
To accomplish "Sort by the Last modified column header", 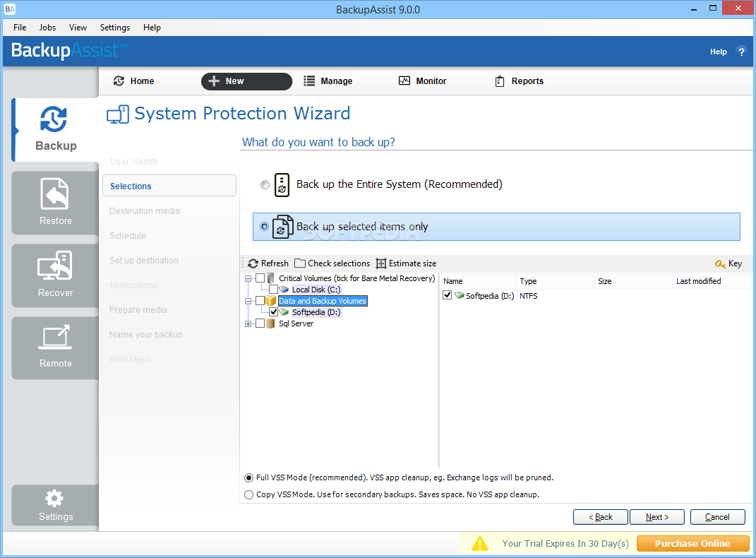I will tap(711, 281).
